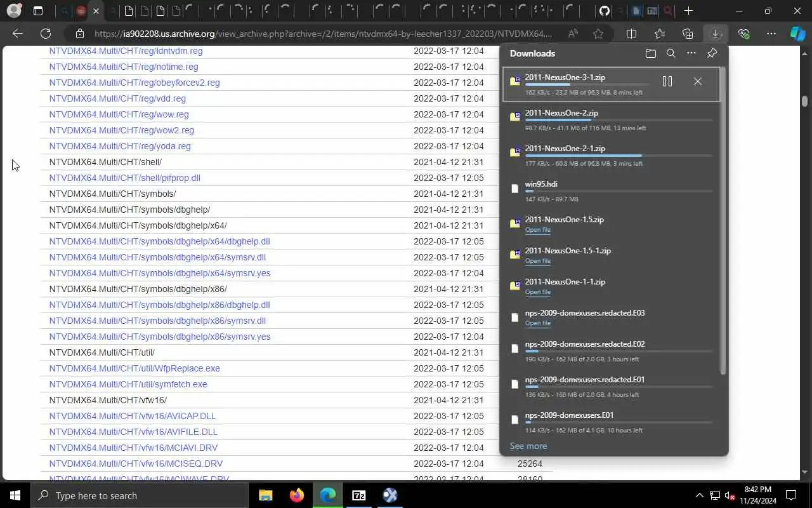Open the notime.reg file link
812x508 pixels.
124,67
